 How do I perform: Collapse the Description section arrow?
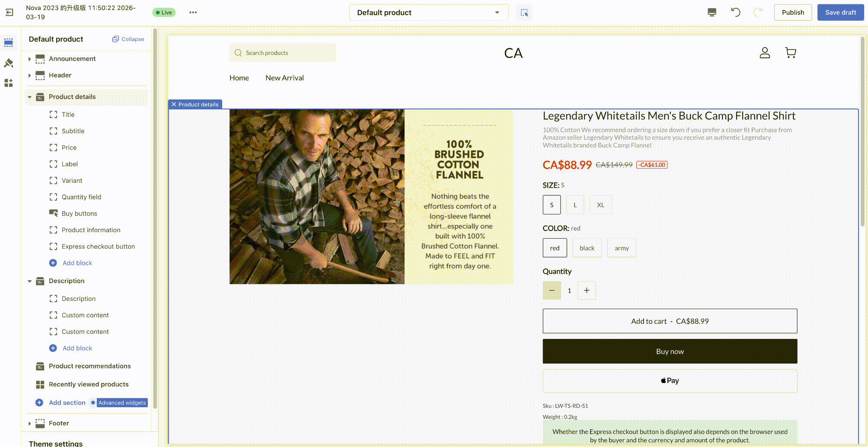[x=29, y=281]
